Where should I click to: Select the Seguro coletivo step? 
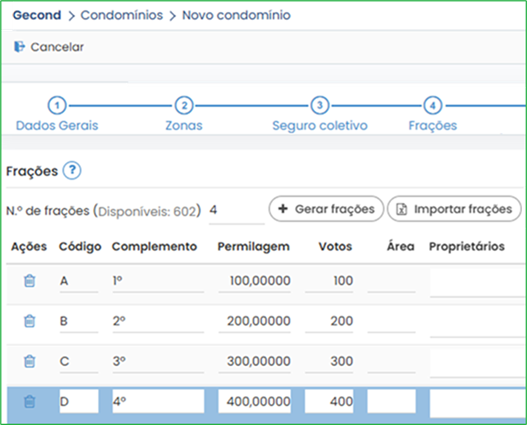pos(320,125)
